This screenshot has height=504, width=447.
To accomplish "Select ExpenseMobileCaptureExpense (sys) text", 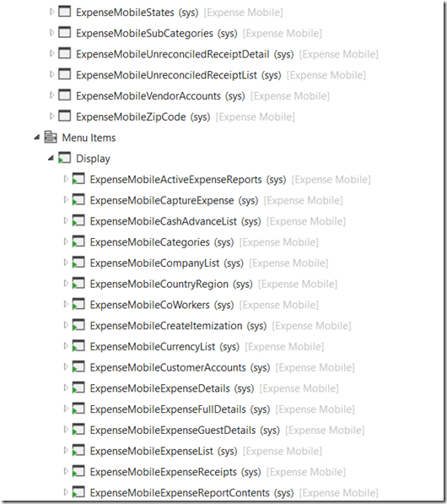I will (175, 201).
